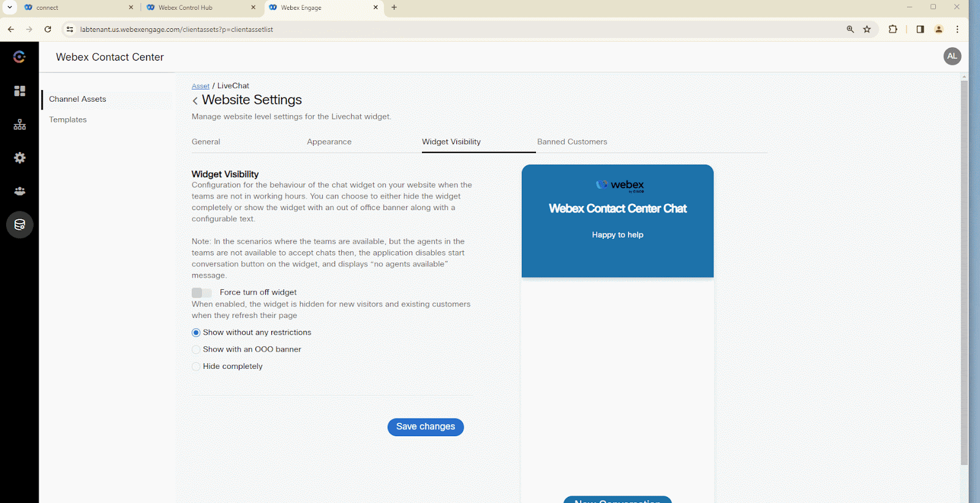The width and height of the screenshot is (980, 503).
Task: Switch to the connect browser tab
Action: pyautogui.click(x=78, y=7)
